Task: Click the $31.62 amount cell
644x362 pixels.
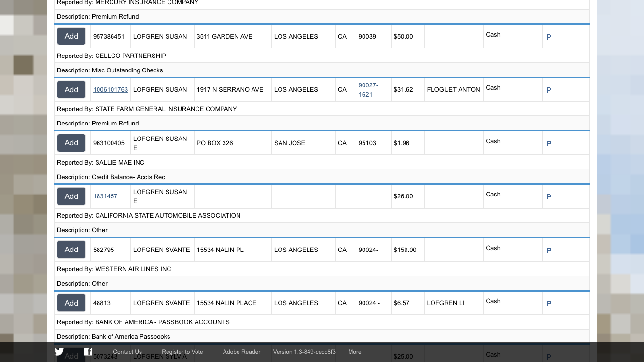Action: pyautogui.click(x=407, y=90)
